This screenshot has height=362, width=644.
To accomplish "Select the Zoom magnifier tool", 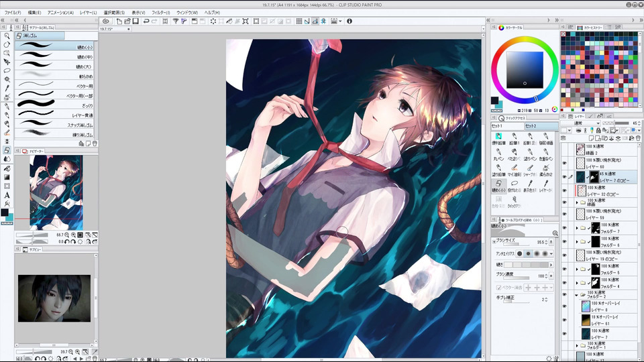I will coord(7,36).
